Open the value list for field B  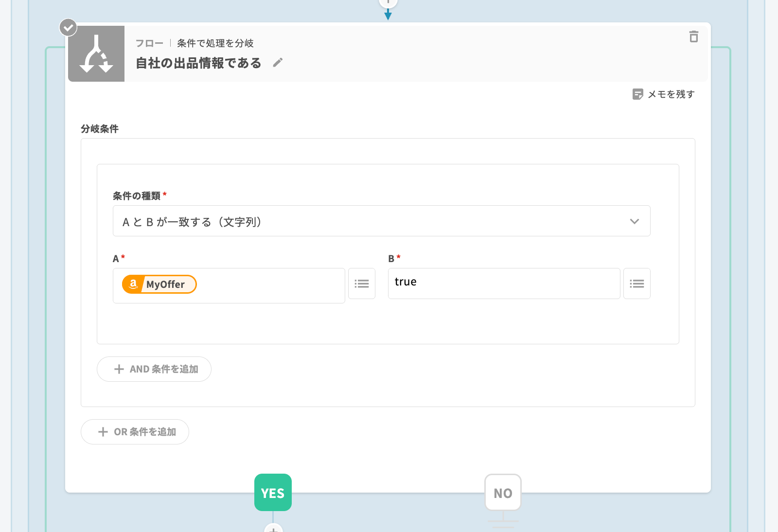(637, 284)
